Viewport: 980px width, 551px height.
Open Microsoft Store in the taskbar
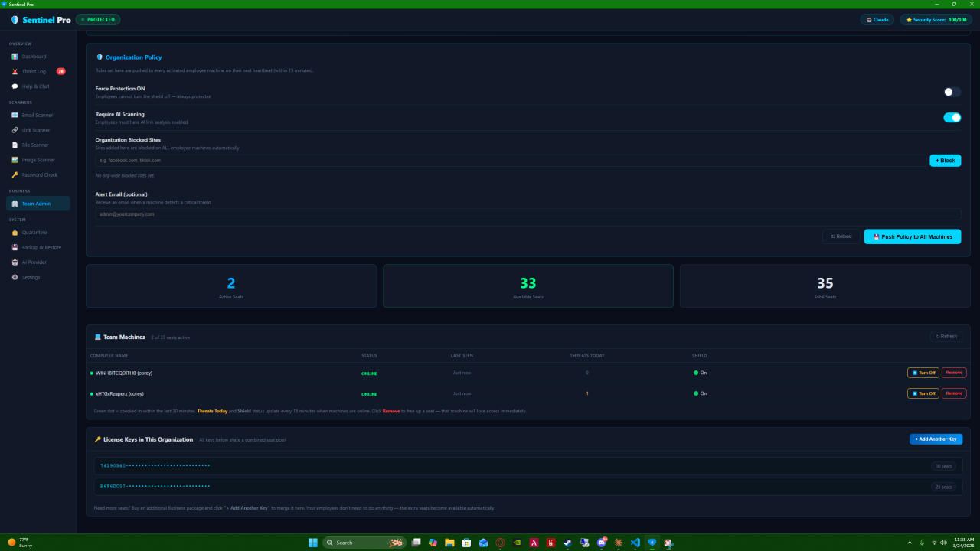click(466, 543)
